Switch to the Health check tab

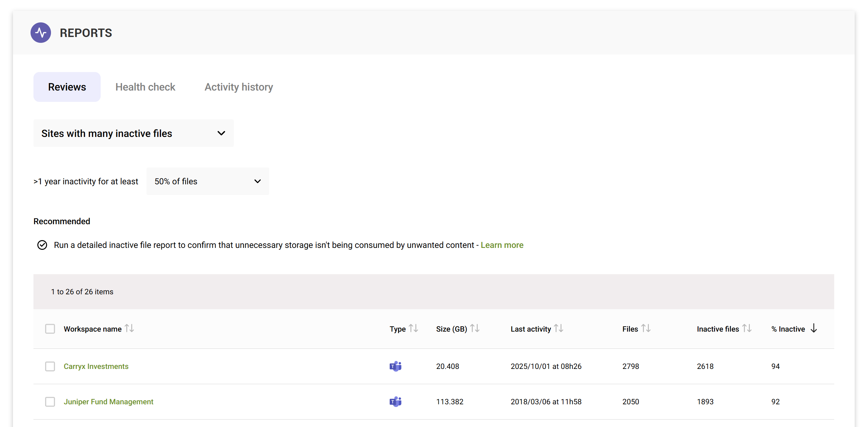[145, 87]
